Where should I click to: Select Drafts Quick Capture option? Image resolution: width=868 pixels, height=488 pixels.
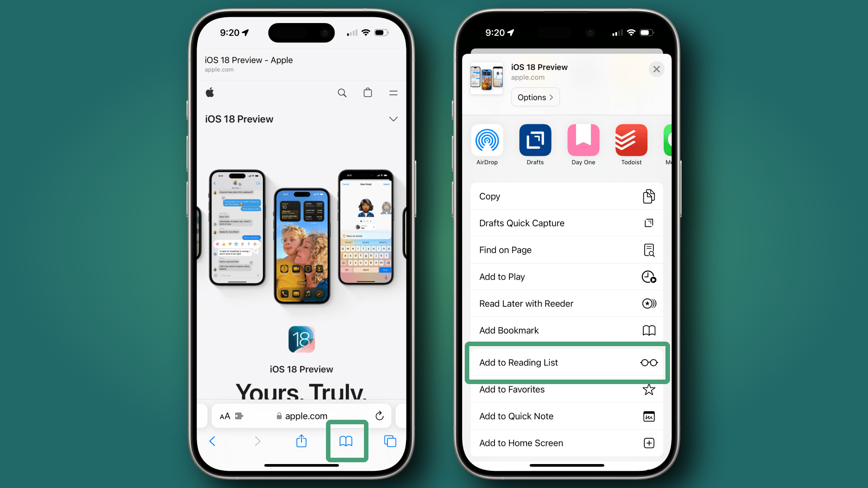click(x=566, y=223)
